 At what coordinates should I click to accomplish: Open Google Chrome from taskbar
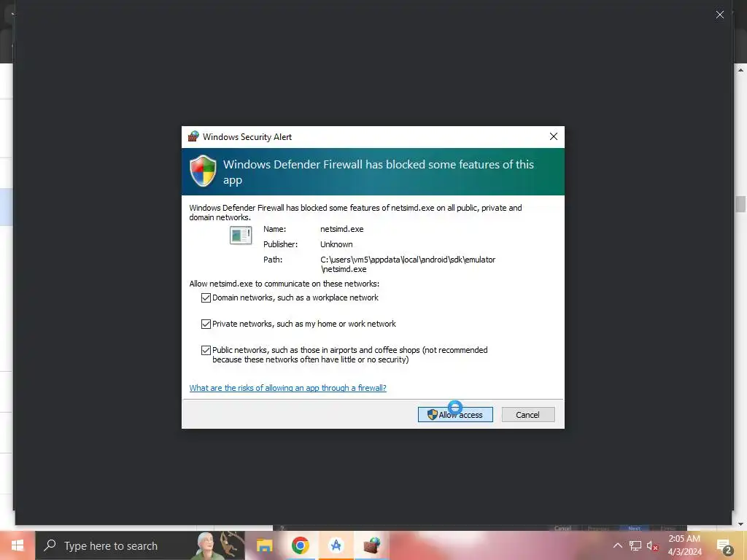[x=300, y=545]
